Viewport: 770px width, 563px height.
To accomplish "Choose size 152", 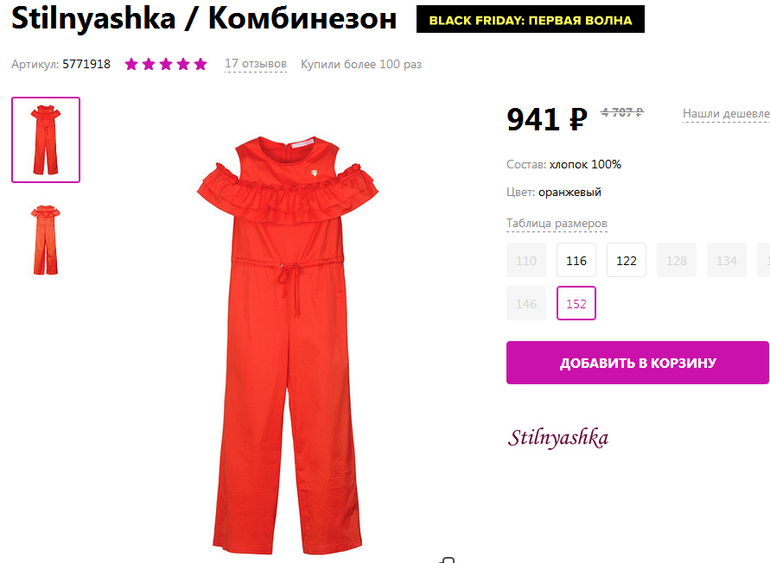I will (x=576, y=303).
